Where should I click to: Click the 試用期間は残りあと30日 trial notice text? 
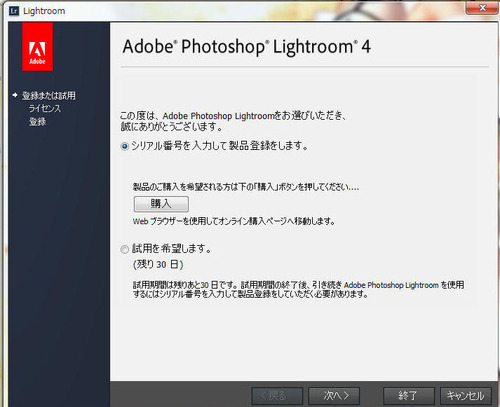click(x=298, y=290)
